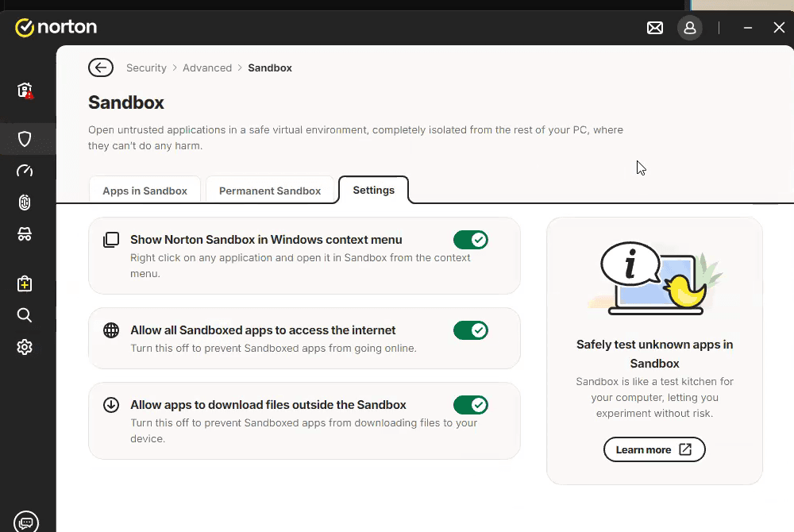Open the mail notifications envelope icon

[655, 28]
